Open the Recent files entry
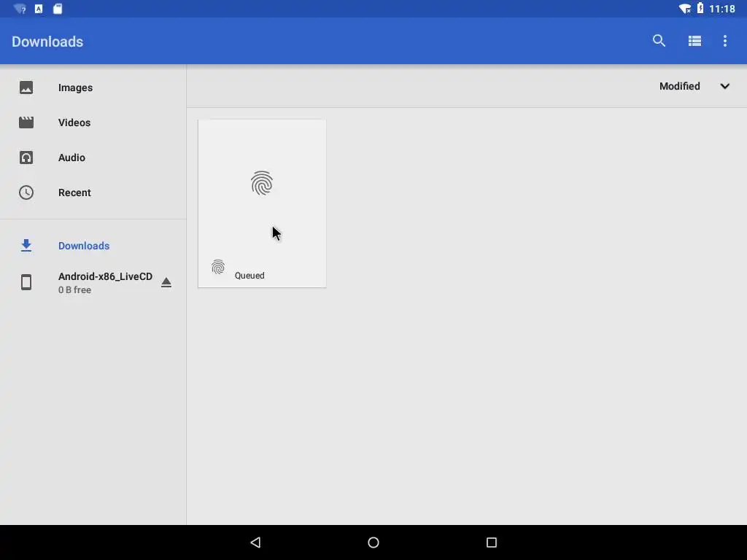 click(93, 192)
